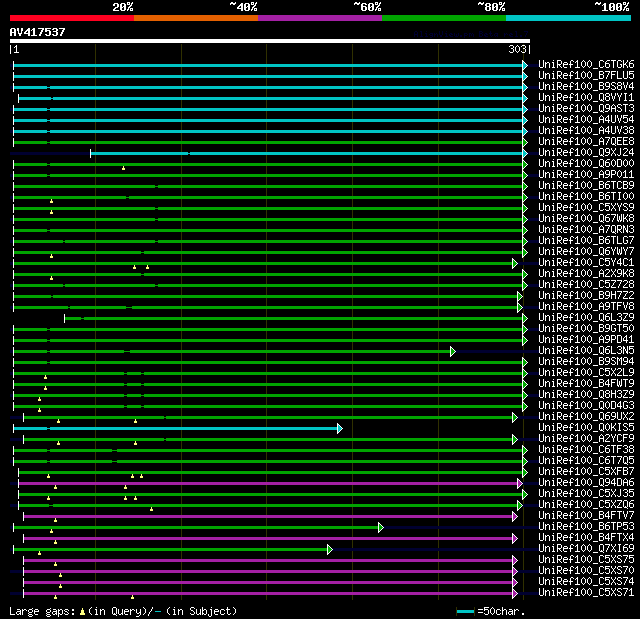Click the UniRef100_C5X2L9 label

586,373
